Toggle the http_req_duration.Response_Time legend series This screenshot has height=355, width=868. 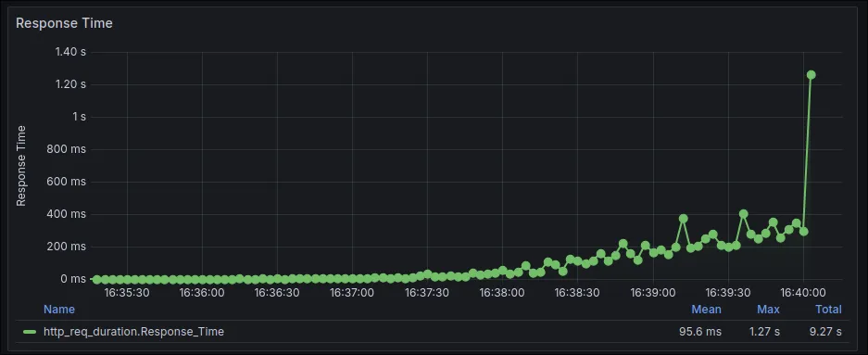[x=134, y=332]
